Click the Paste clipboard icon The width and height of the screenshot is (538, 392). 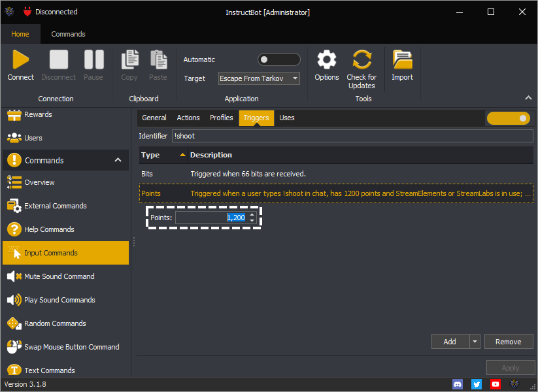coord(158,59)
